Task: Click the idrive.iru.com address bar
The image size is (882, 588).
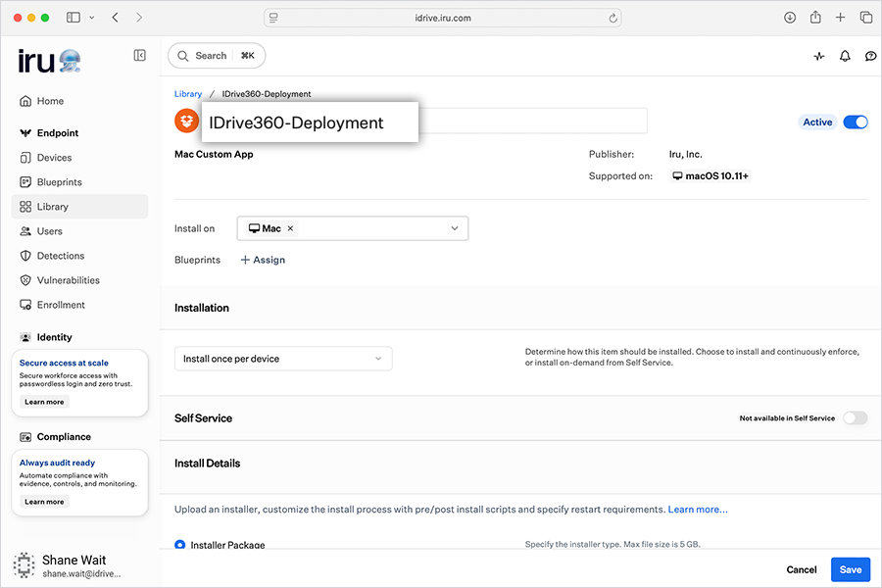Action: click(443, 18)
